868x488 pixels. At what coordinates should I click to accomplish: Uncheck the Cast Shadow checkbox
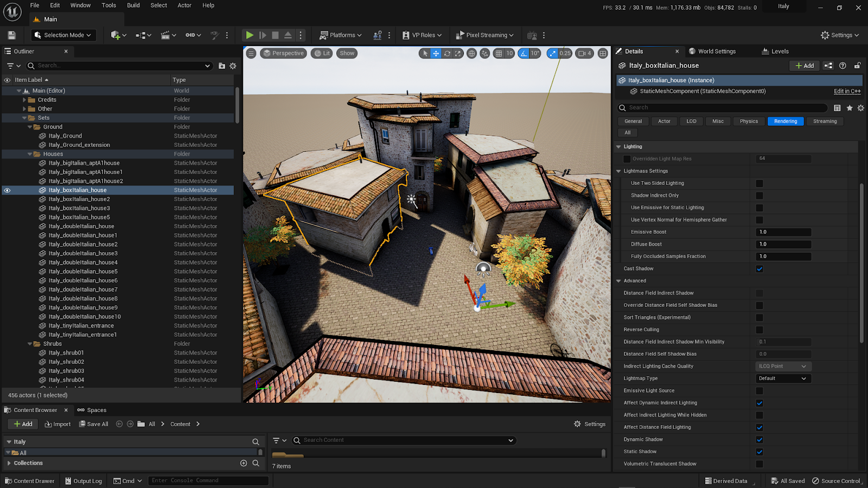tap(759, 269)
